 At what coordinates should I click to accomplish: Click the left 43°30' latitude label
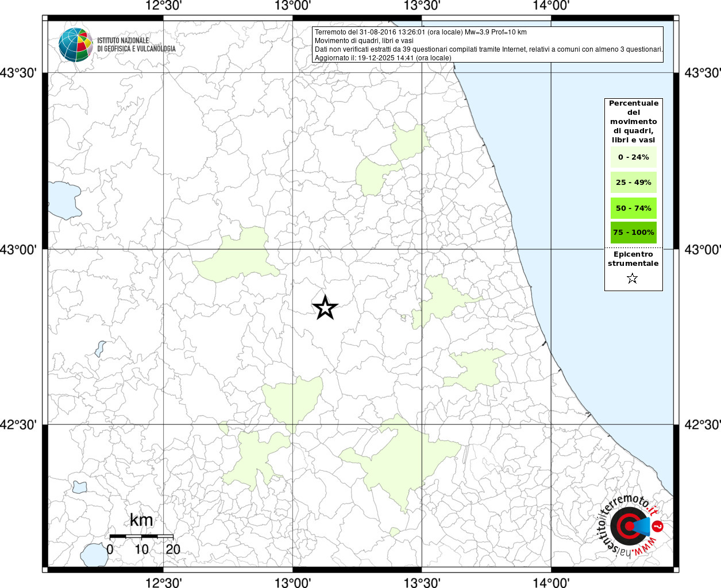19,73
